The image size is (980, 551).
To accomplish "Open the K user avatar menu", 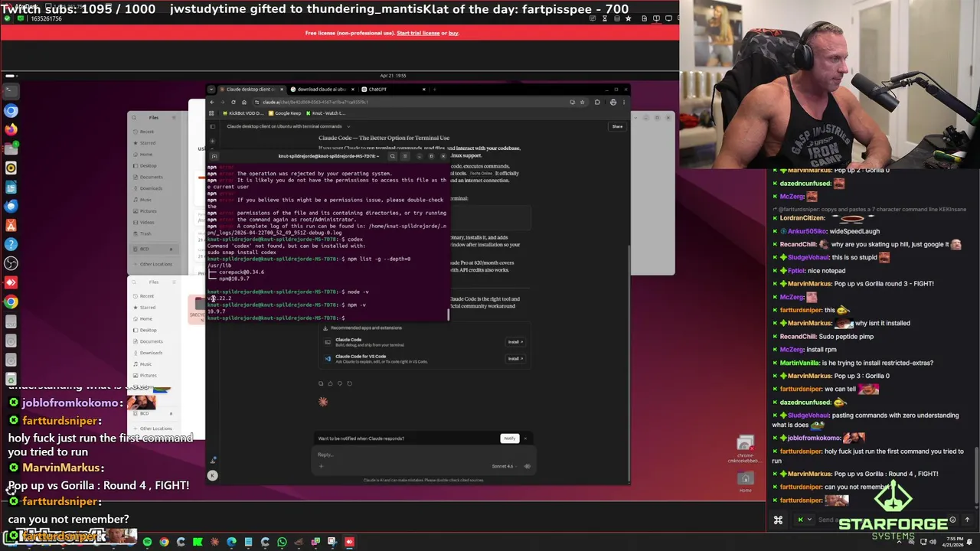I will click(x=213, y=475).
